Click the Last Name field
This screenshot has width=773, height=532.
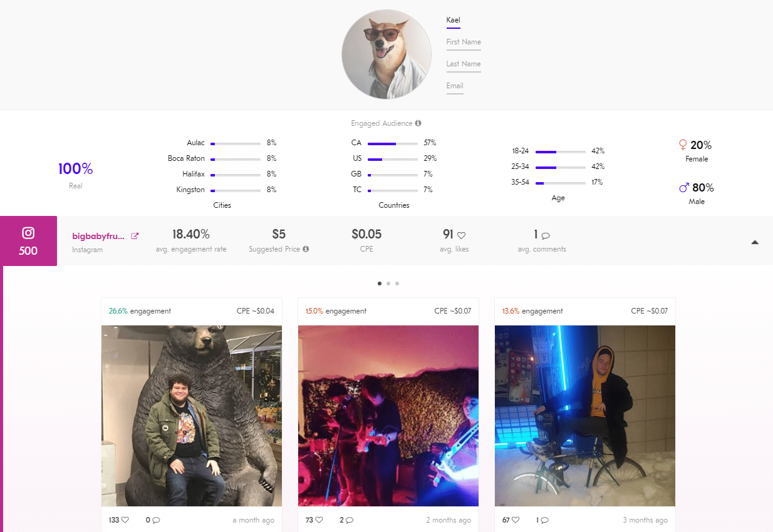464,64
